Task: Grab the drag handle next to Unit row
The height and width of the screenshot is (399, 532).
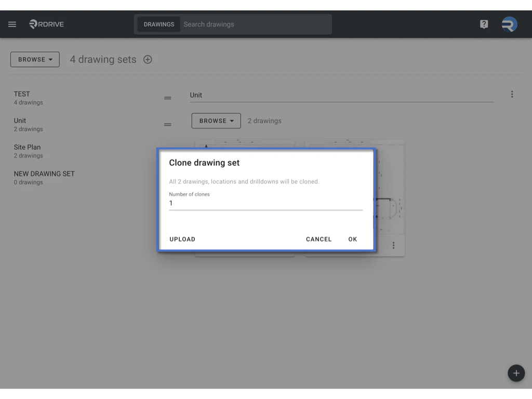Action: tap(168, 125)
